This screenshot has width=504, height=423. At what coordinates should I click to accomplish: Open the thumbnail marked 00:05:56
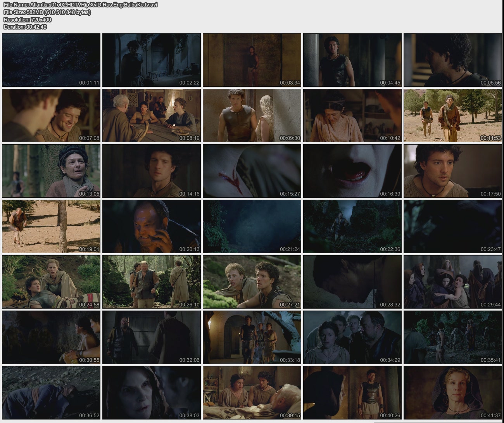[x=452, y=60]
